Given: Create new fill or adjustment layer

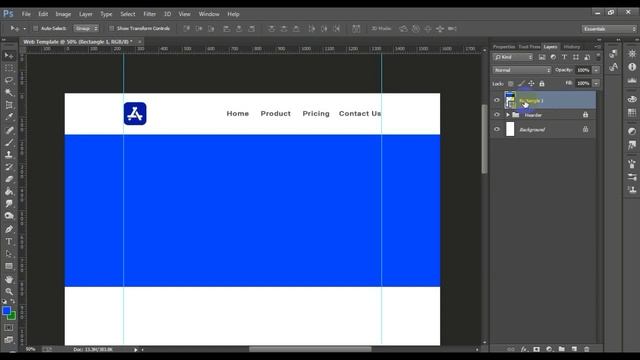Looking at the screenshot, I should (x=549, y=349).
